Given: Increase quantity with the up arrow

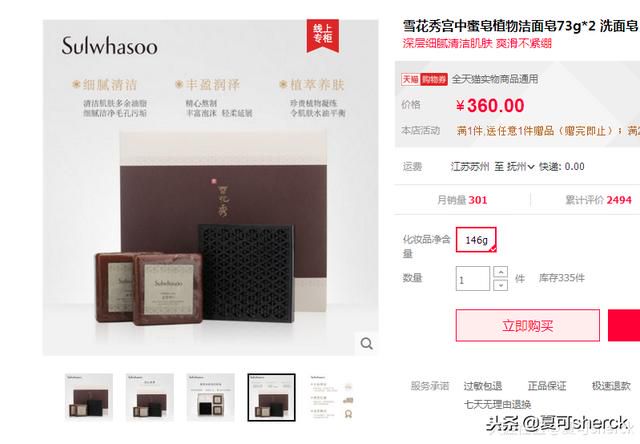Looking at the screenshot, I should point(500,272).
